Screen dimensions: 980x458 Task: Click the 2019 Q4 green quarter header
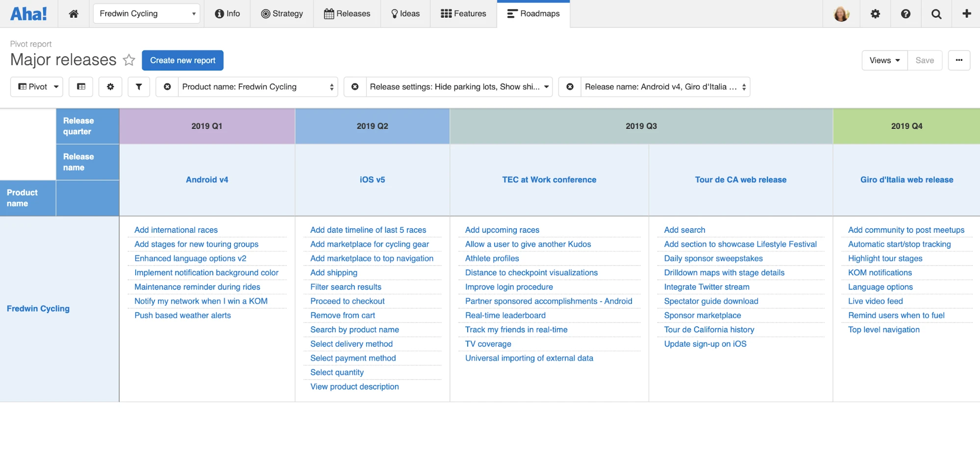pos(906,126)
